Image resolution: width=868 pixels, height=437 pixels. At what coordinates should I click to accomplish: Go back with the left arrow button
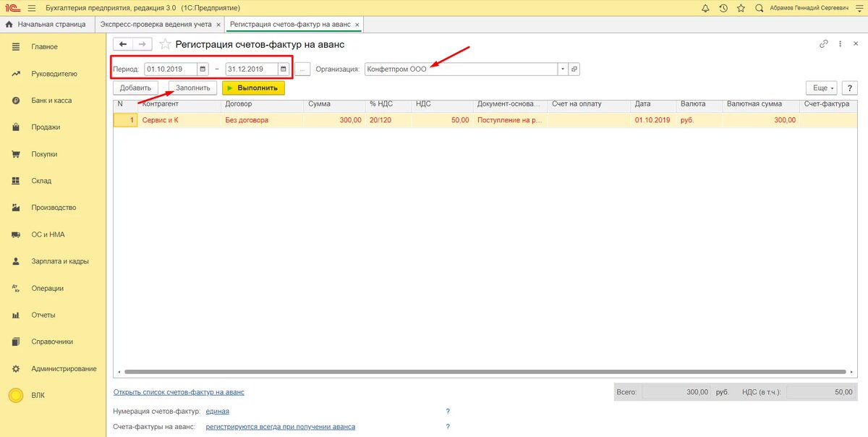pos(123,44)
